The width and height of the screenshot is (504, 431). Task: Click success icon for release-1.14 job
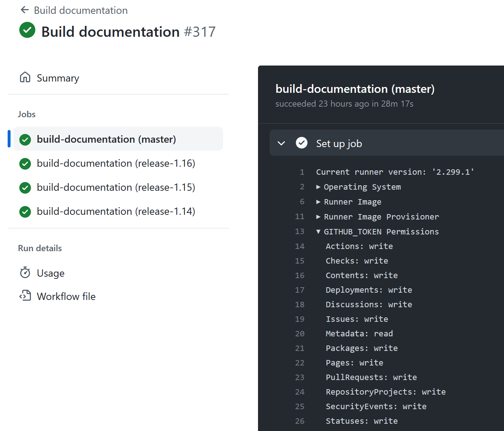click(x=25, y=212)
